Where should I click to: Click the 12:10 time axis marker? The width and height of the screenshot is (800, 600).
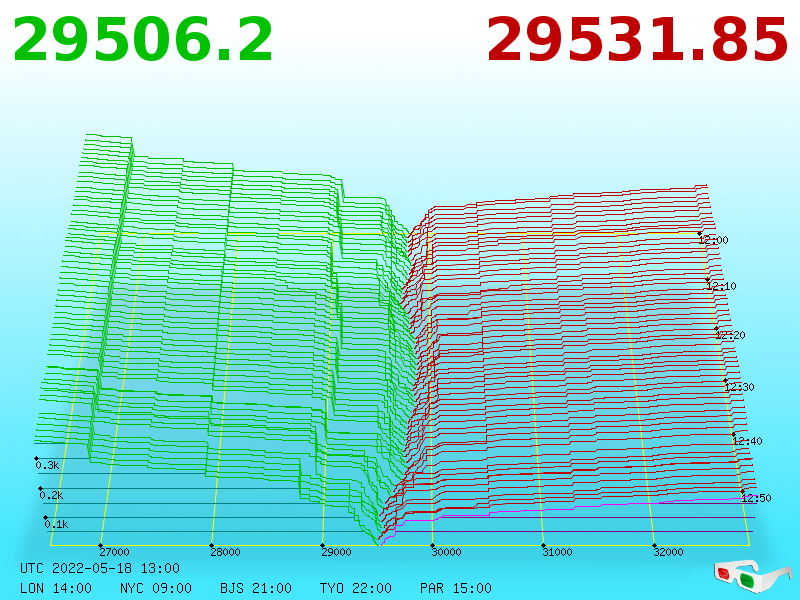(x=721, y=286)
